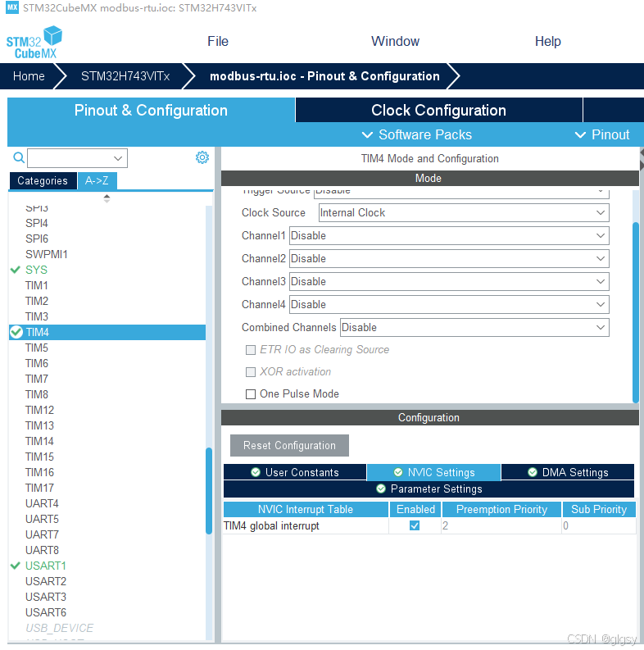Click the search magnifier icon
Viewport: 644px width, 650px height.
point(19,157)
